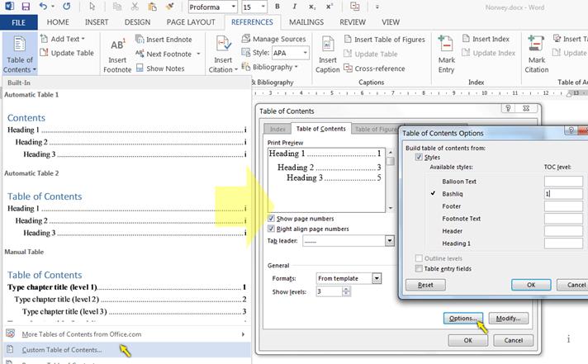Click the Insert Endnote icon
Screen dimensions: 588x364
point(140,39)
